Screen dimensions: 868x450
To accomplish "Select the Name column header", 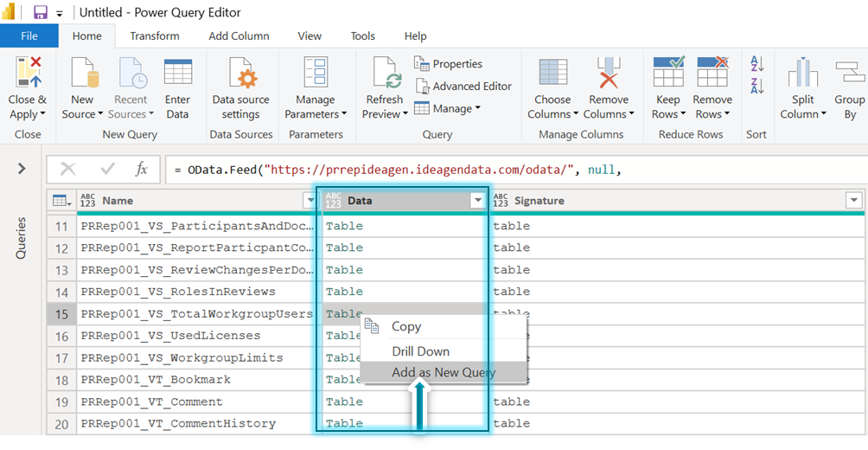I will click(199, 201).
